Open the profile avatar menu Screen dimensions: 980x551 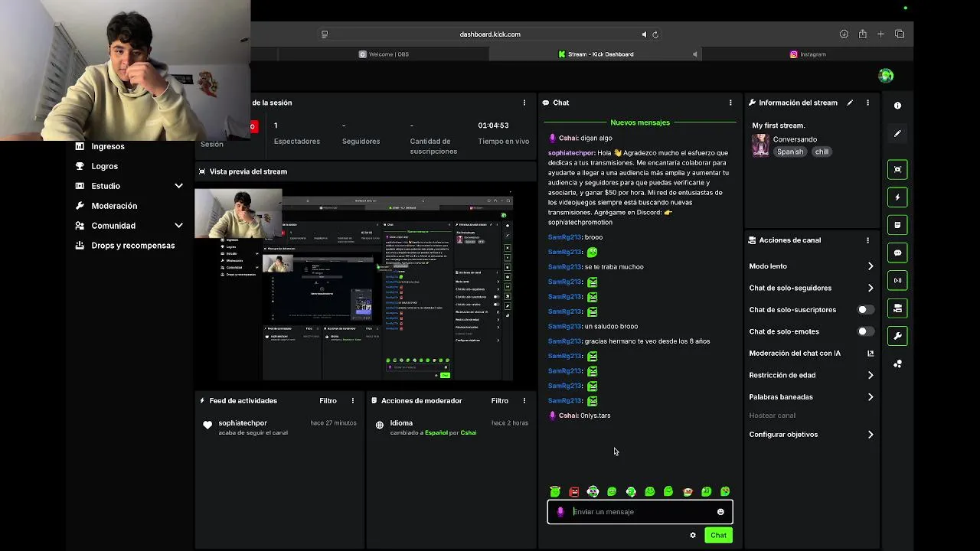[x=886, y=75]
